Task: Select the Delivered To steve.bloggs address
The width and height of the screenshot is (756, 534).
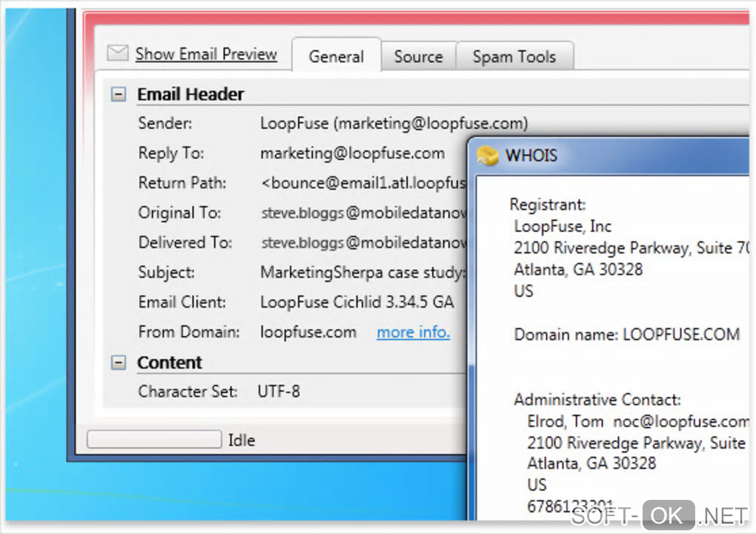Action: click(364, 243)
